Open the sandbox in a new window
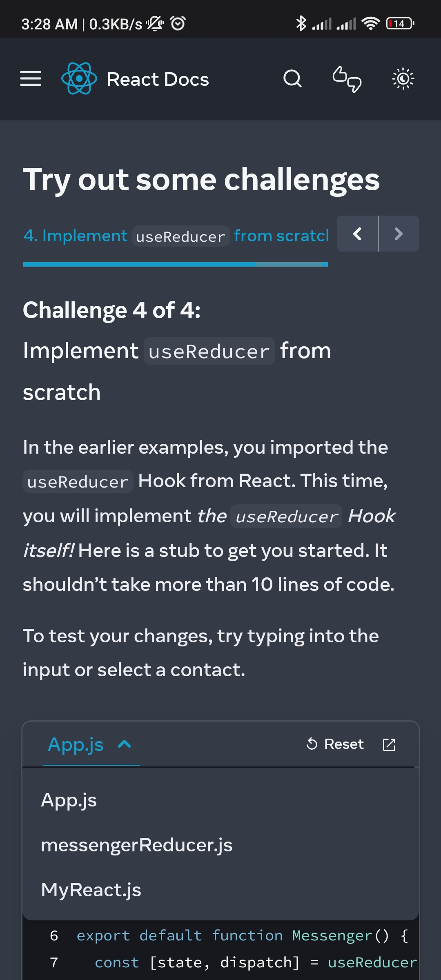The image size is (441, 980). click(x=389, y=744)
